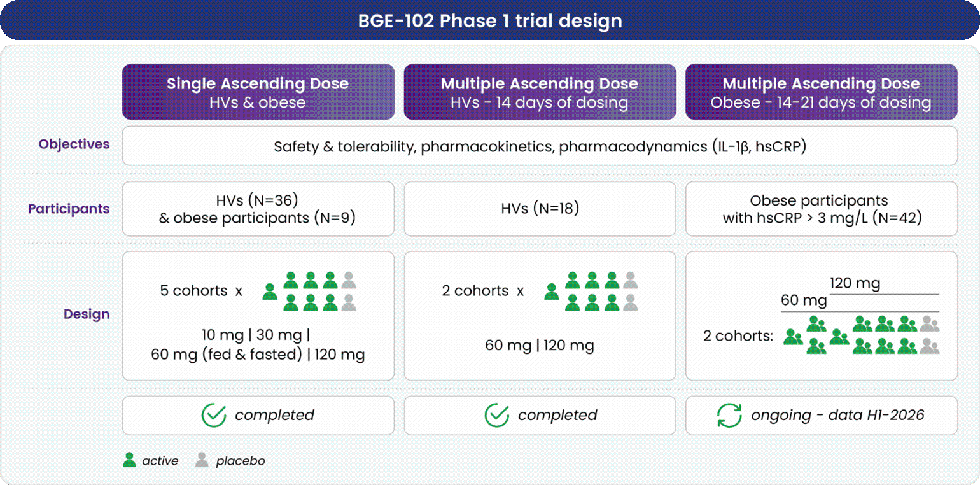Click the green checkmark under Single Ascending Dose
The height and width of the screenshot is (485, 980).
click(214, 416)
